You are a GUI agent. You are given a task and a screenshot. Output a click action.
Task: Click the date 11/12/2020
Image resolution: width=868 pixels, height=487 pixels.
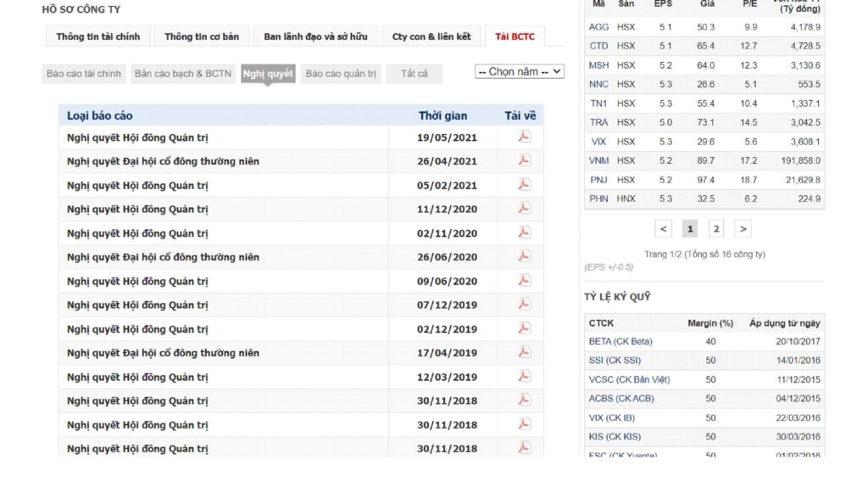click(x=447, y=210)
